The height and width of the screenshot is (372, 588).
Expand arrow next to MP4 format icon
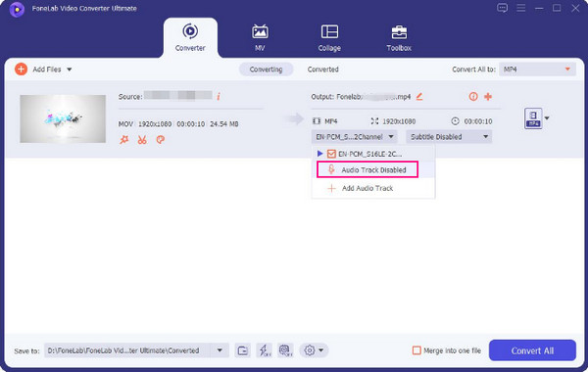coord(547,118)
